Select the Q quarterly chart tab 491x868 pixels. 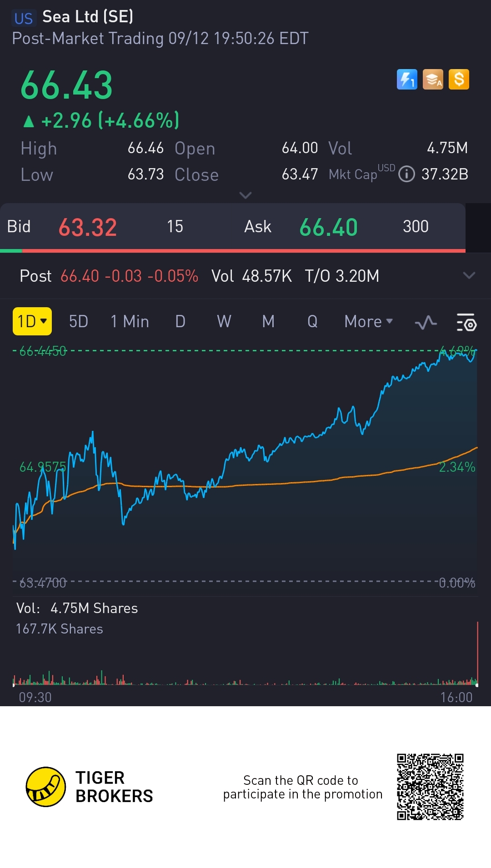[312, 321]
